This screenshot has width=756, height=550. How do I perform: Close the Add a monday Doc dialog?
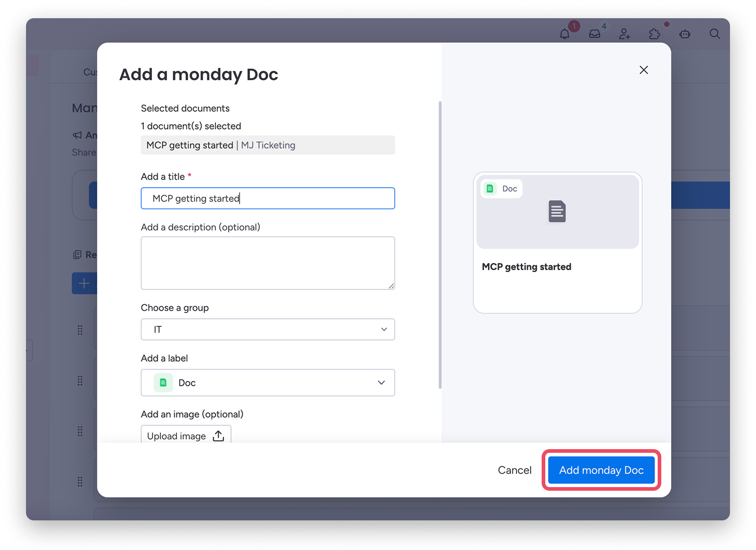pos(644,70)
